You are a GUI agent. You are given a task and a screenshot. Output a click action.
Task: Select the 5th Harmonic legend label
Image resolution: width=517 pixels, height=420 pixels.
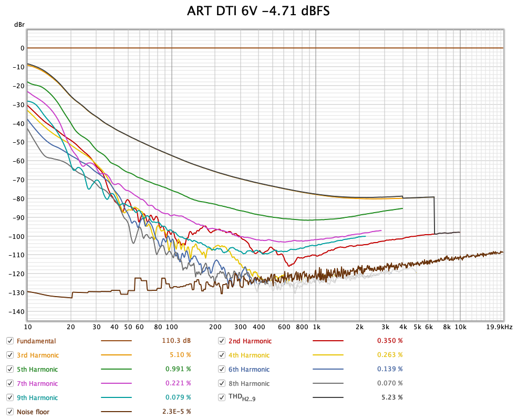(x=37, y=370)
